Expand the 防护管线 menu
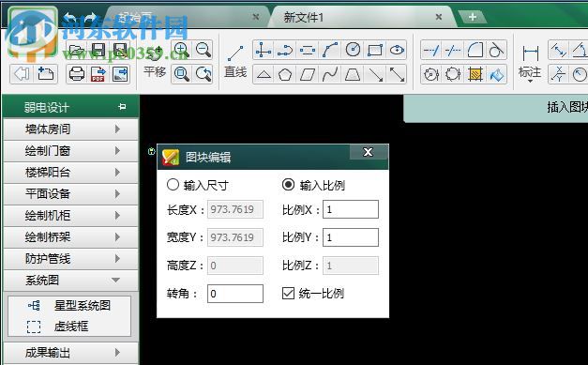The image size is (588, 365). tap(70, 259)
